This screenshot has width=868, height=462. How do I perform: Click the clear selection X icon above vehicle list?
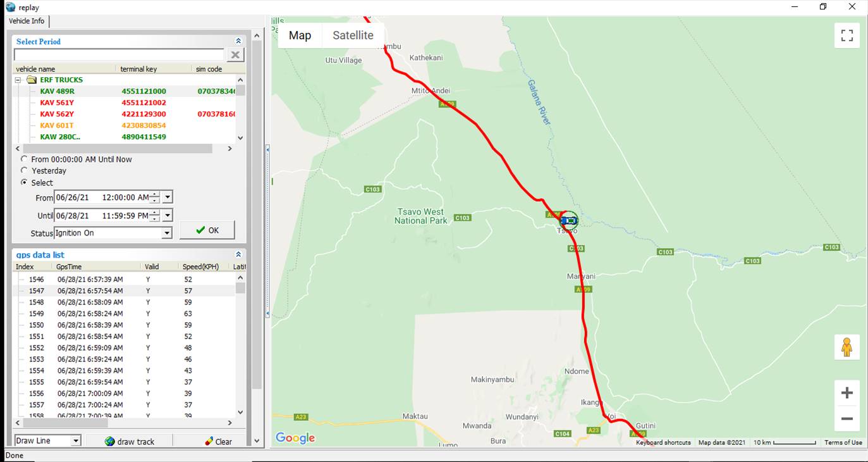[235, 54]
